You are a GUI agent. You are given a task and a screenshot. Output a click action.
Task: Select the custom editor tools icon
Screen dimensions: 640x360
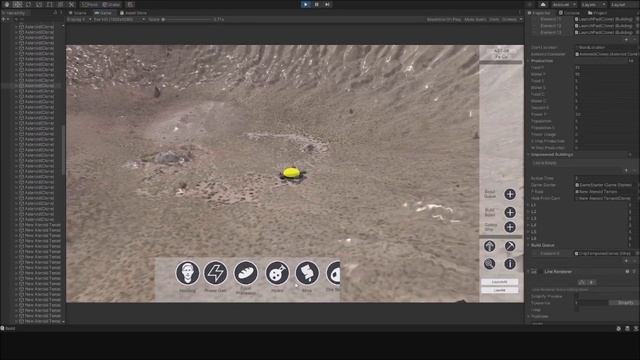(71, 4)
